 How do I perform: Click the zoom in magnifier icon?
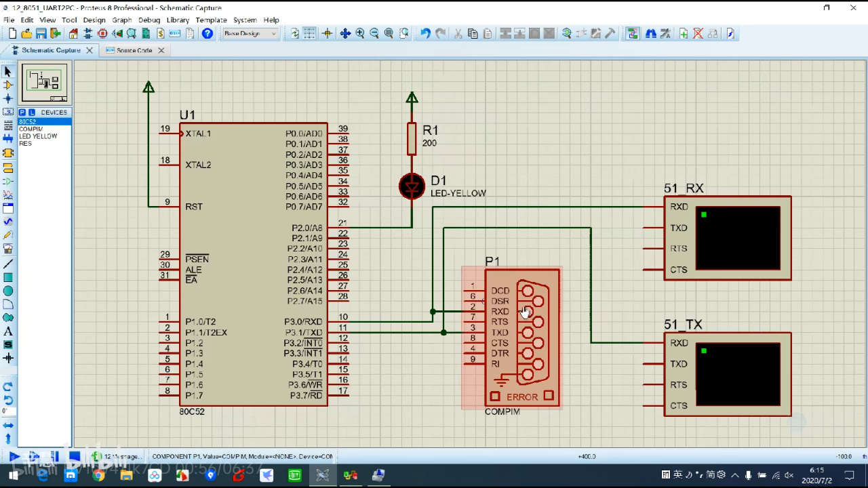[x=360, y=33]
